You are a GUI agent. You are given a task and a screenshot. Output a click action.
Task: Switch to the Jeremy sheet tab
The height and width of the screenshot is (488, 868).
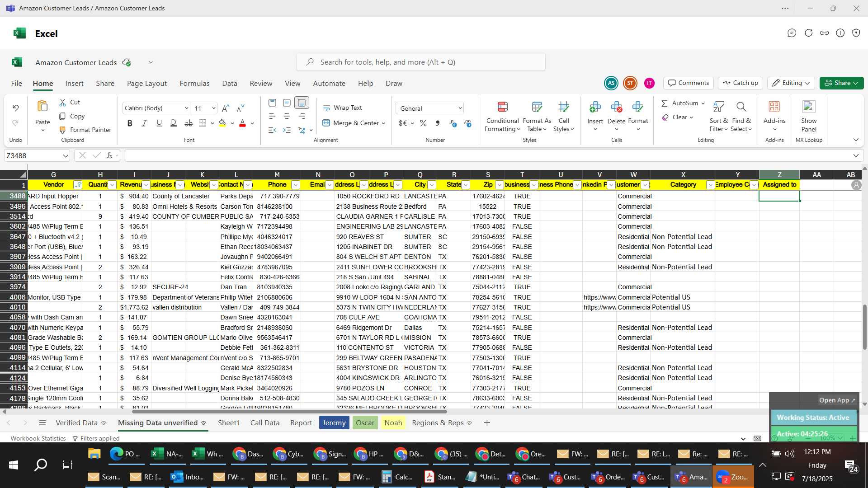334,423
